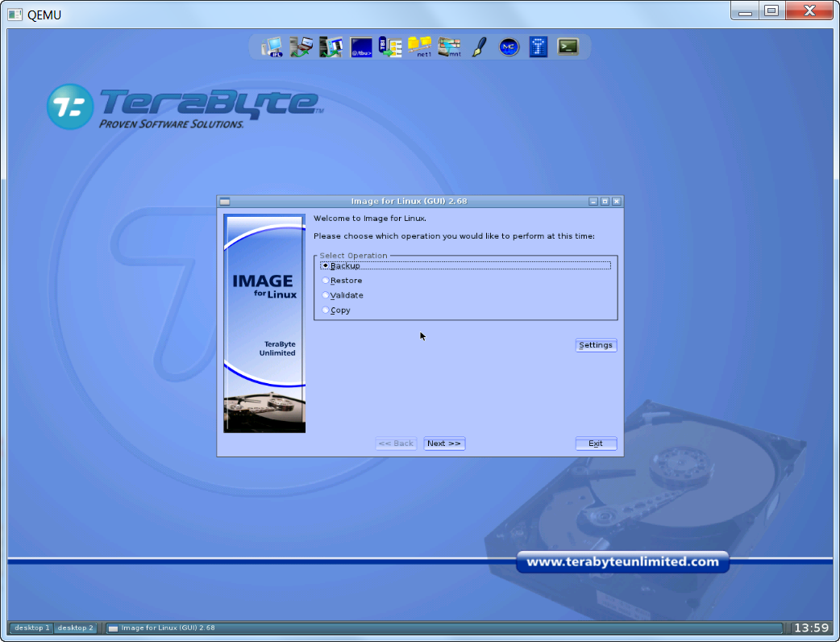Screen dimensions: 840x642
Task: Launch the MC Midnight Commander icon
Action: coord(509,47)
